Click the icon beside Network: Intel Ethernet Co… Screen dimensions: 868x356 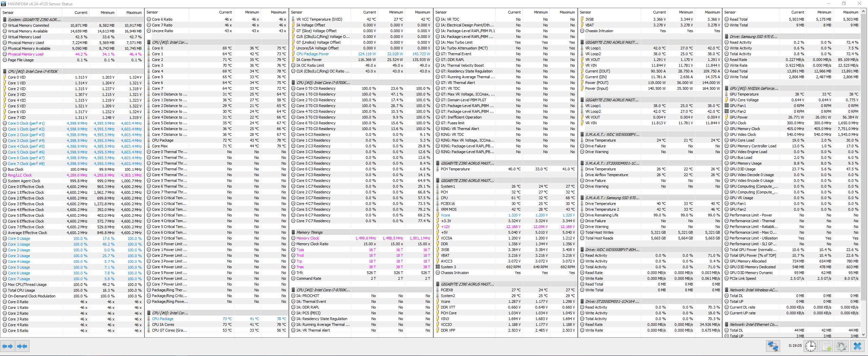coord(727,324)
